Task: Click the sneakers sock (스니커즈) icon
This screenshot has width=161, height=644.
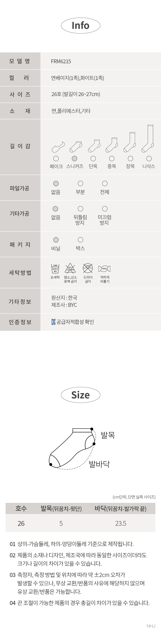Action: [x=76, y=147]
